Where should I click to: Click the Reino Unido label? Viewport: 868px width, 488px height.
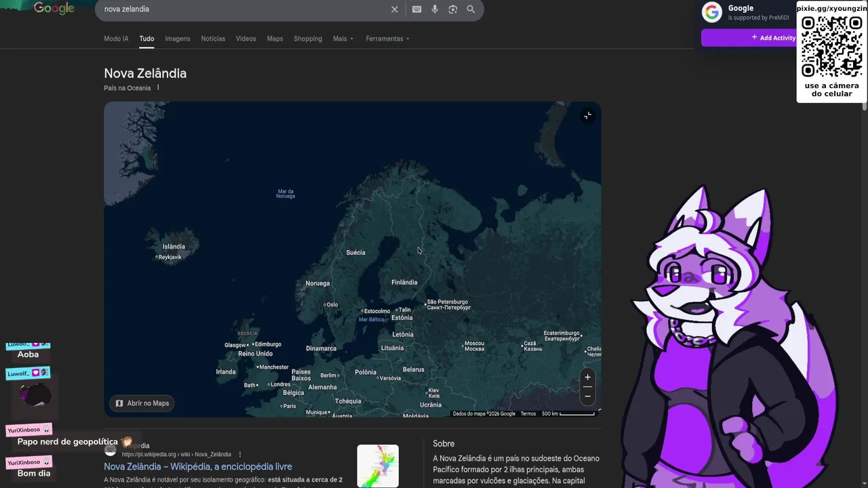click(255, 354)
